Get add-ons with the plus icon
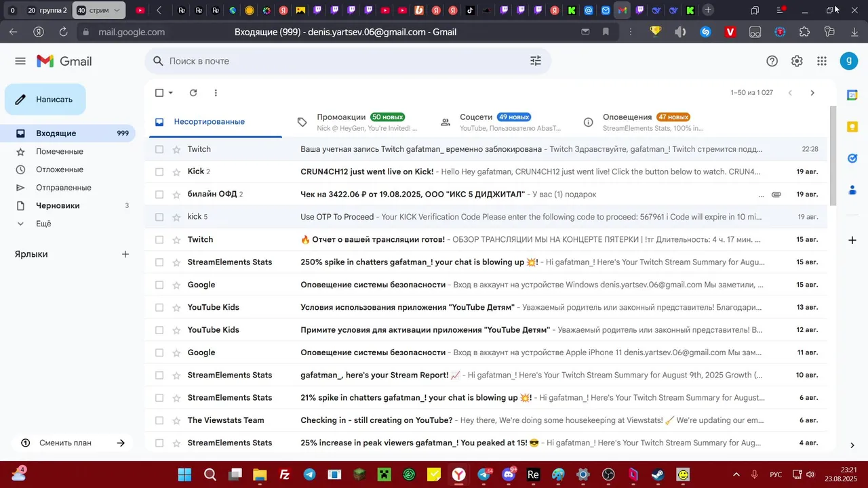Viewport: 868px width, 488px height. [x=852, y=240]
